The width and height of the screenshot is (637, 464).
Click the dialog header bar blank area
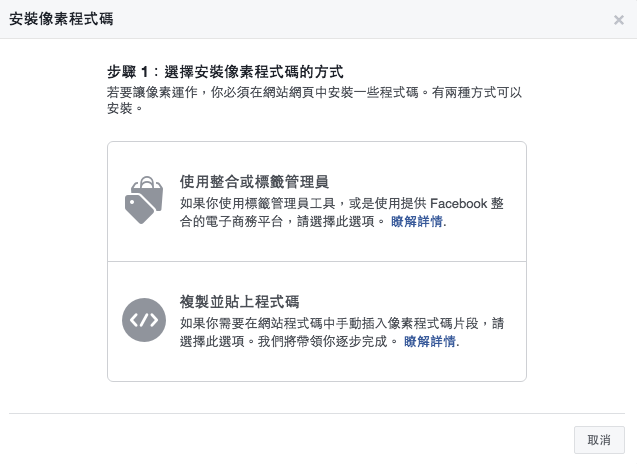[350, 20]
